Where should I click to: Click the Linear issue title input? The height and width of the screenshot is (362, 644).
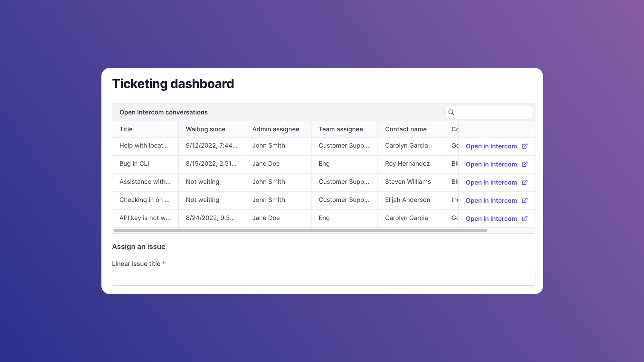coord(323,278)
